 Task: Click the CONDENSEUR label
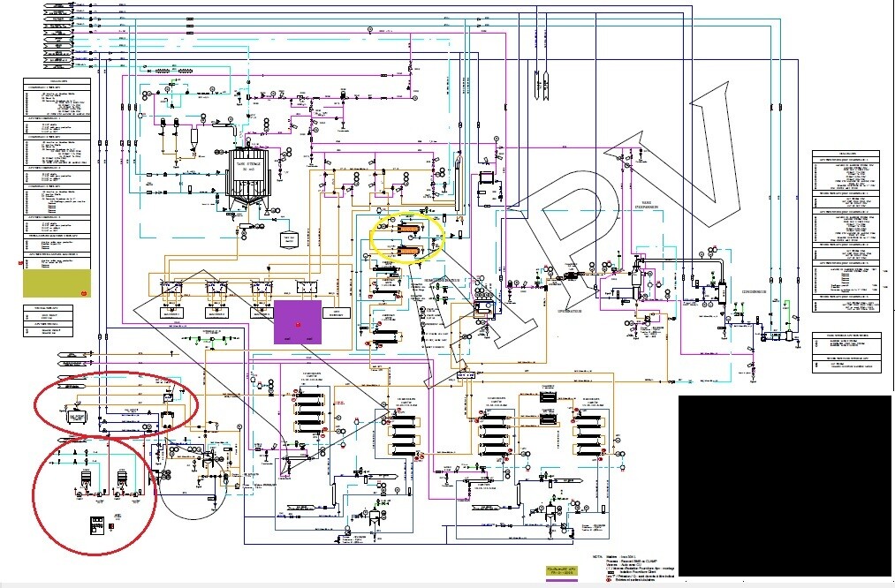pyautogui.click(x=754, y=291)
